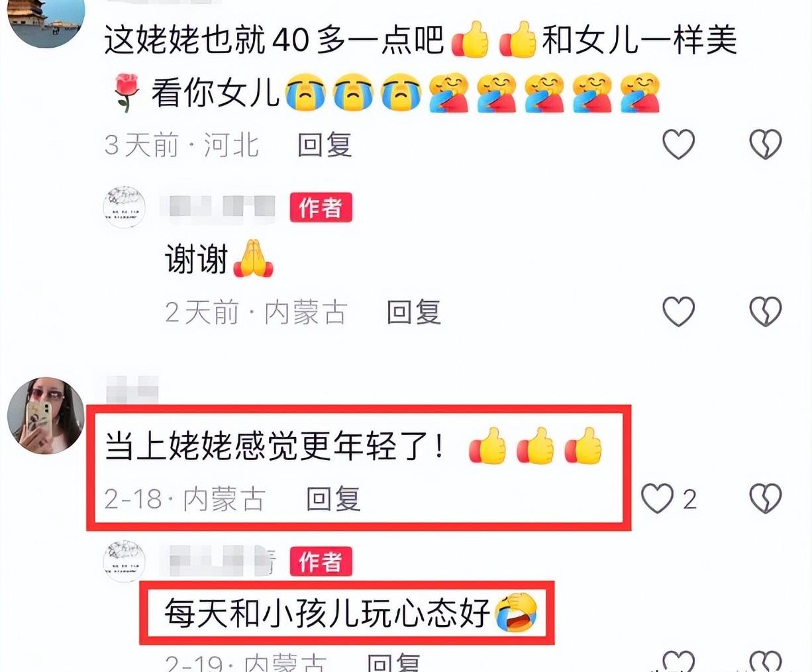Image resolution: width=812 pixels, height=672 pixels.
Task: Tap broken heart on the 谢谢 reply
Action: click(765, 311)
